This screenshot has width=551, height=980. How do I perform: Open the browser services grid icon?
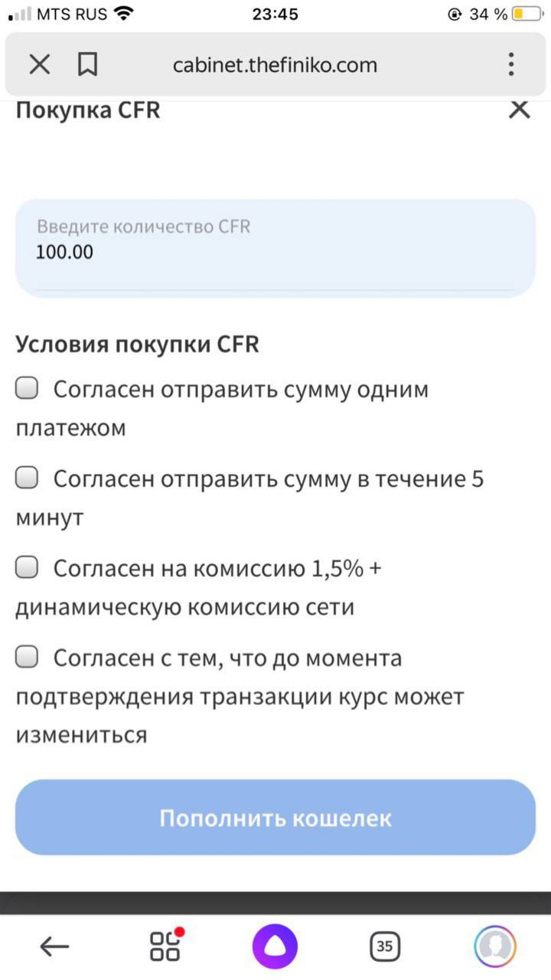coord(165,946)
